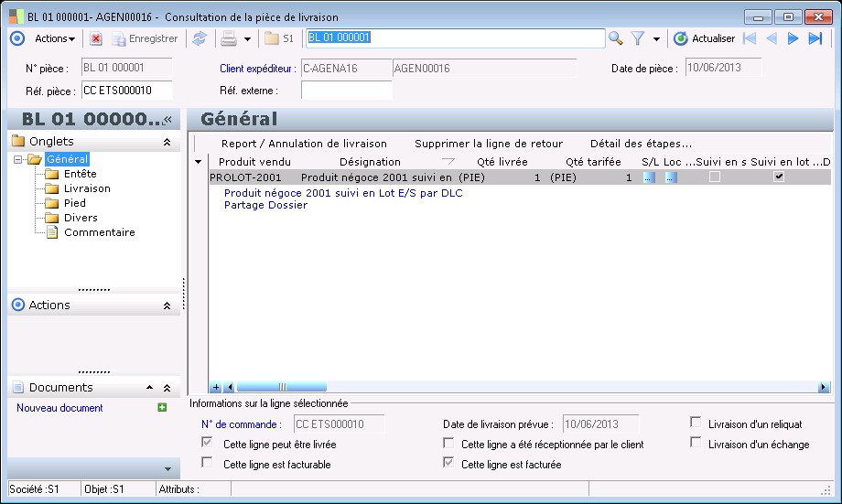This screenshot has height=504, width=842.
Task: Click the Partage Dossier link
Action: point(265,205)
